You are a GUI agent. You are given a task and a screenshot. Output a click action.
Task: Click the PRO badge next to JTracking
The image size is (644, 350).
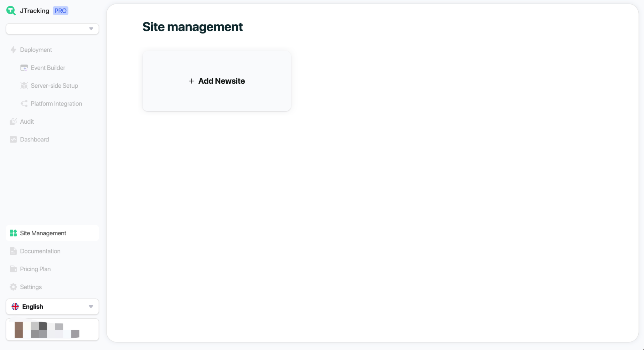click(61, 11)
